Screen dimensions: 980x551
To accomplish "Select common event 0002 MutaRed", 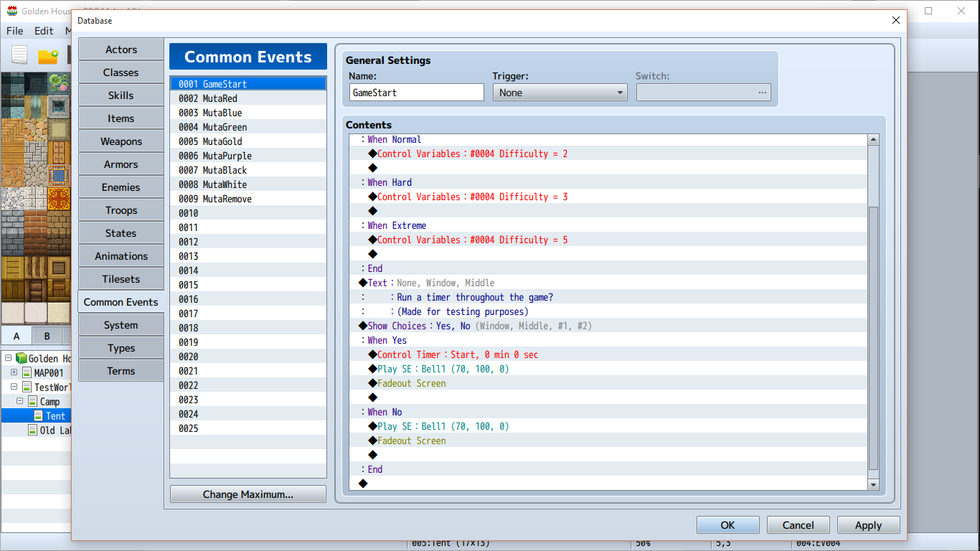I will pyautogui.click(x=248, y=98).
